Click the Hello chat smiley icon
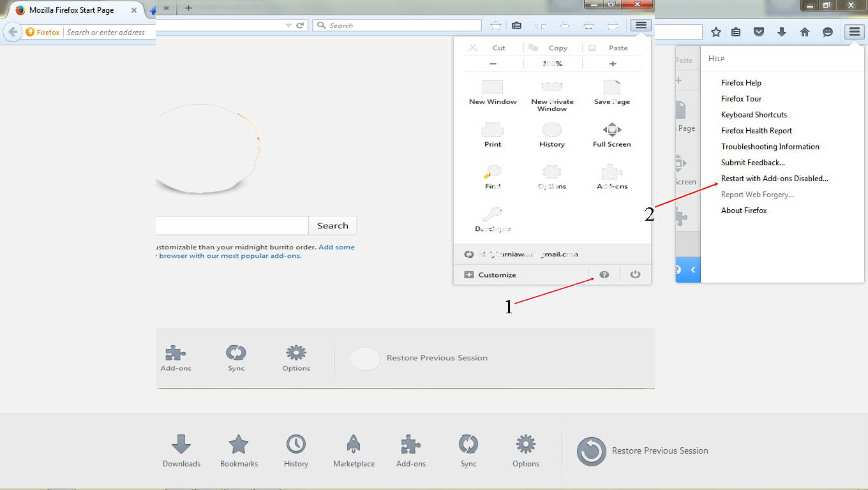The image size is (868, 490). 828,32
